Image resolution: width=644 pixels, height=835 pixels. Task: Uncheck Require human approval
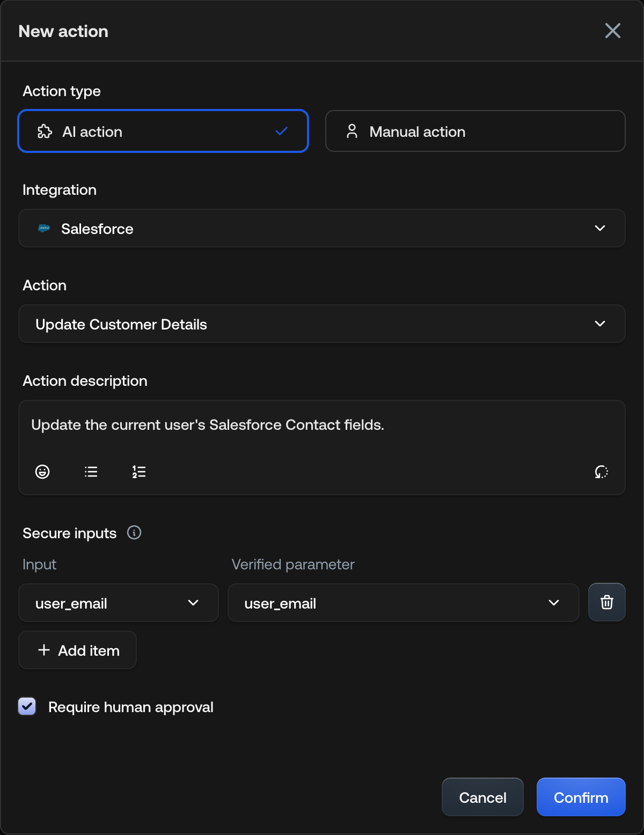[26, 706]
